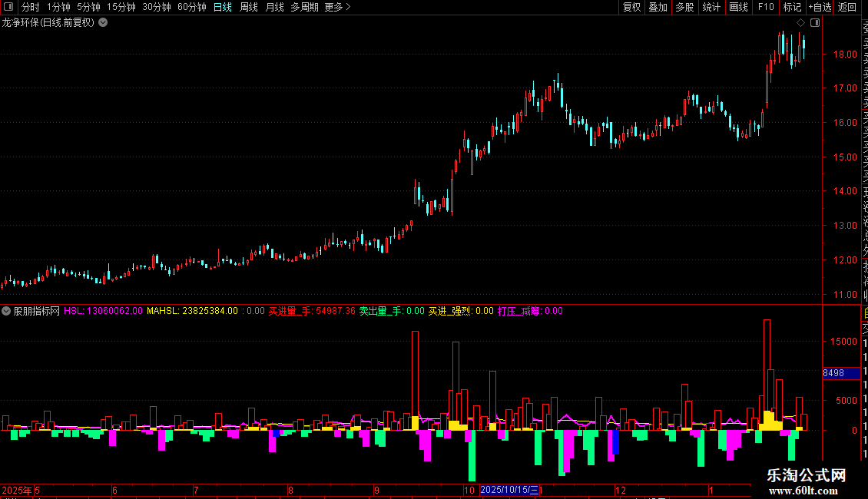Click the 龙净环保(日线.前复权) title
The width and height of the screenshot is (868, 499).
point(48,23)
